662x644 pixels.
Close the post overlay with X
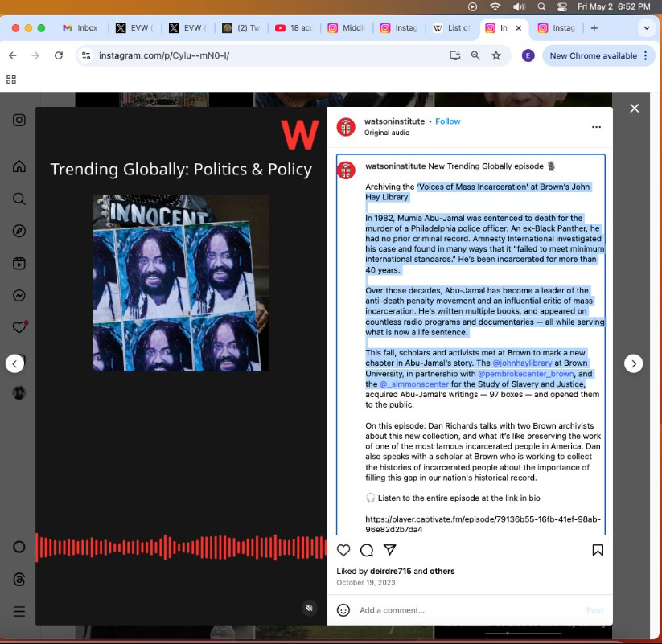point(634,109)
